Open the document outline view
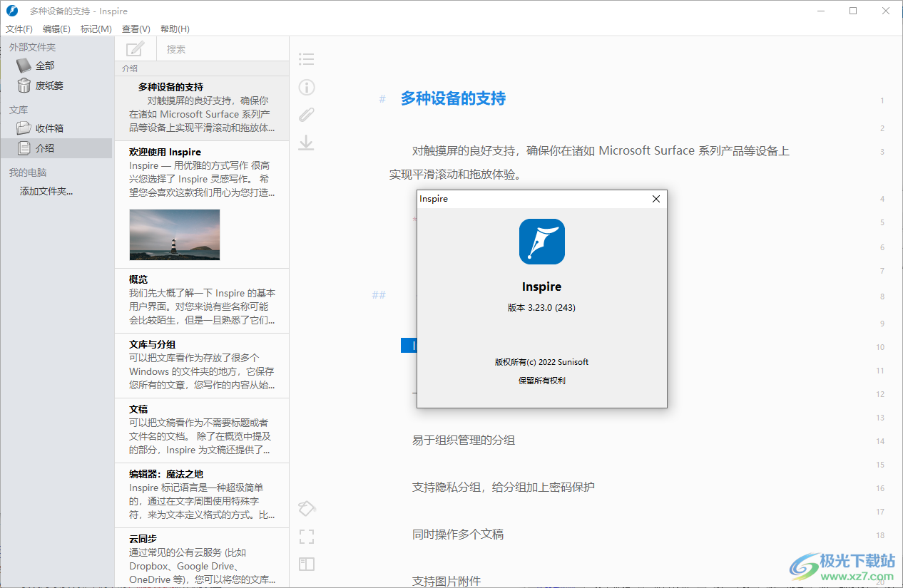This screenshot has width=903, height=588. point(306,58)
